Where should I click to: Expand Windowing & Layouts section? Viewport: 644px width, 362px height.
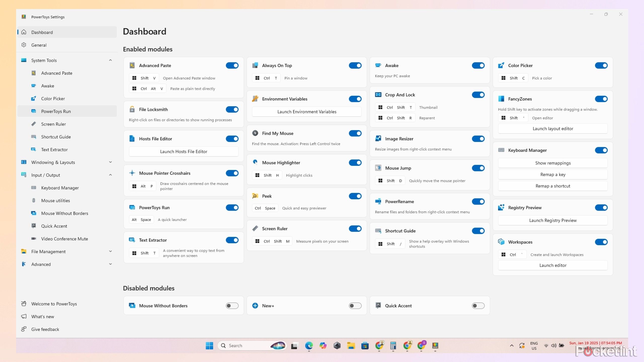(110, 162)
